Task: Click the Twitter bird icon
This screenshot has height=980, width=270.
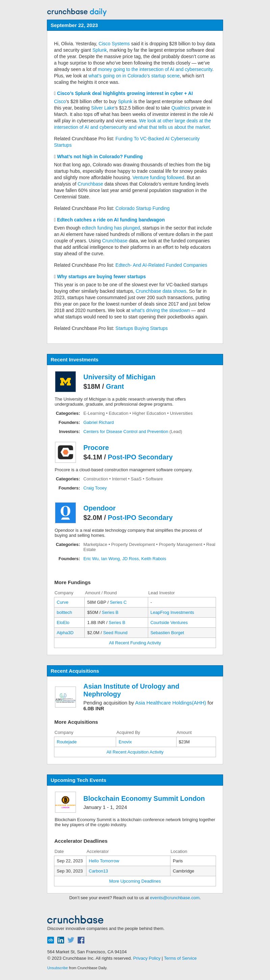Action: click(71, 940)
